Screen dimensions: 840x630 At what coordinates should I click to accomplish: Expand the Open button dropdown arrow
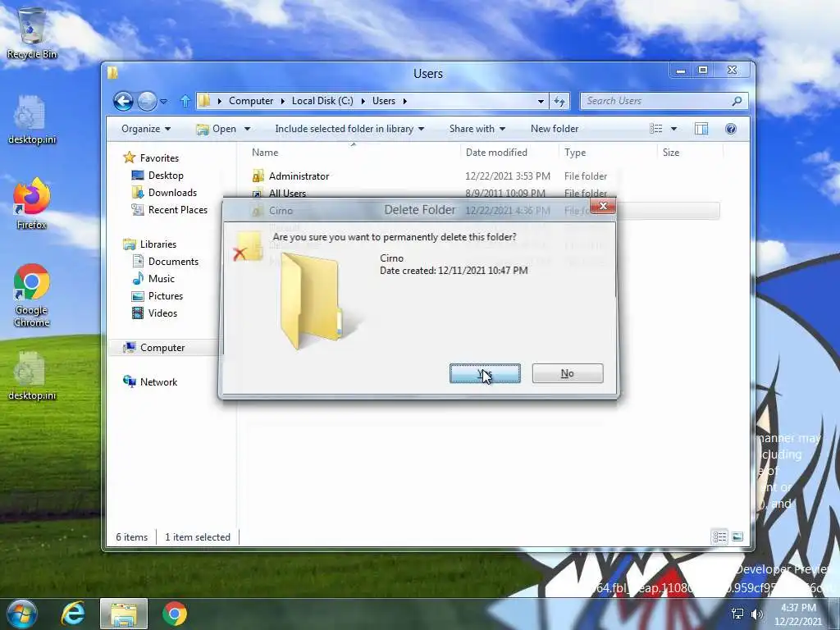tap(247, 129)
